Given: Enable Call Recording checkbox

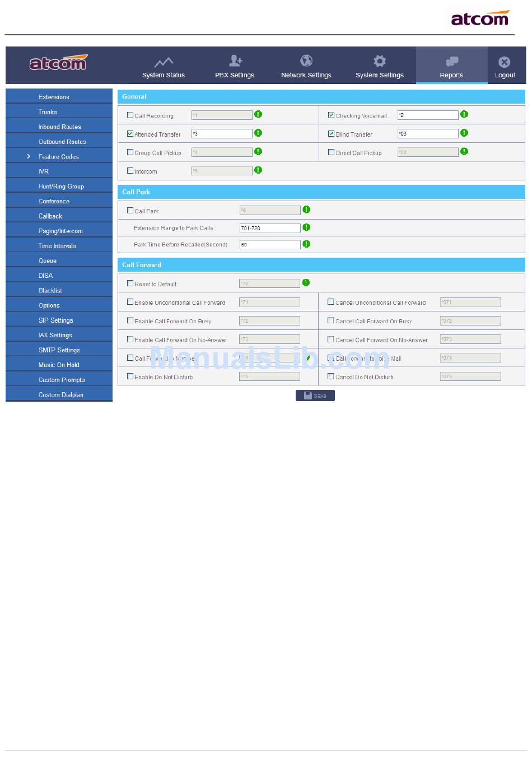Looking at the screenshot, I should point(130,115).
